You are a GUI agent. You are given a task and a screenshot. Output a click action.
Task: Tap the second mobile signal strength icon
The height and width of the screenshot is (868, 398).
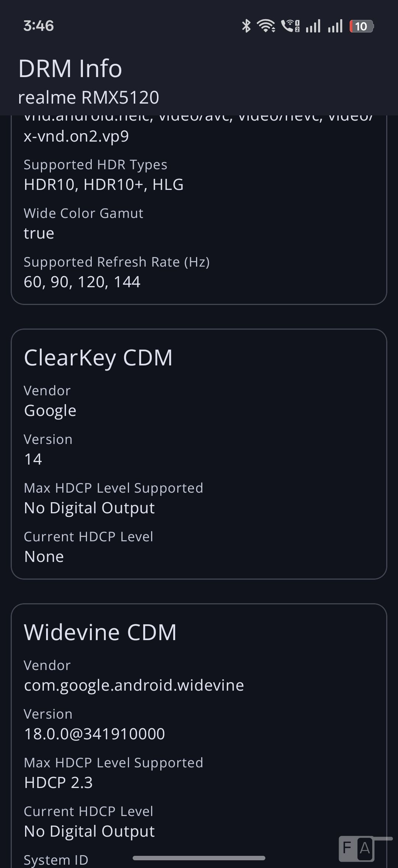click(x=335, y=26)
